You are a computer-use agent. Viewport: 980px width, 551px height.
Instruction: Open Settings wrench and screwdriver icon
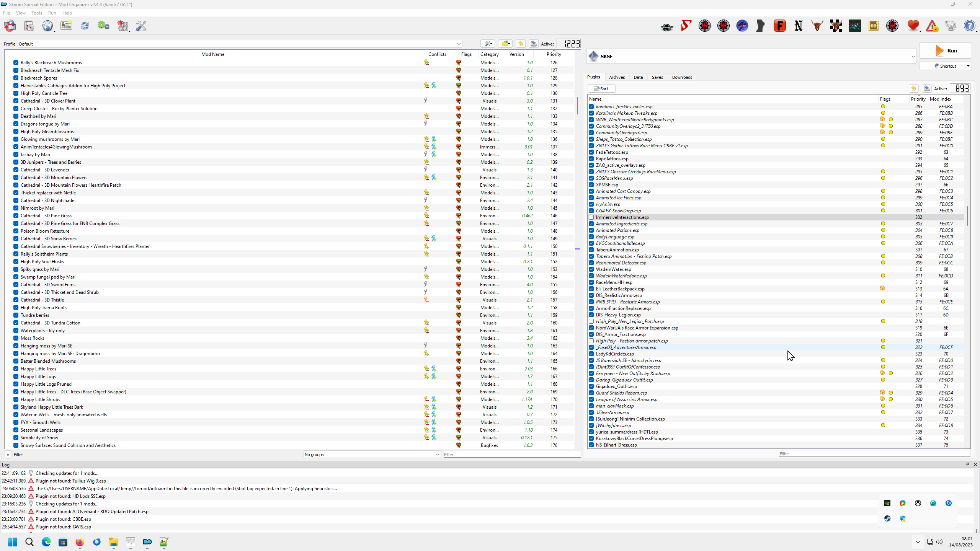(x=141, y=26)
